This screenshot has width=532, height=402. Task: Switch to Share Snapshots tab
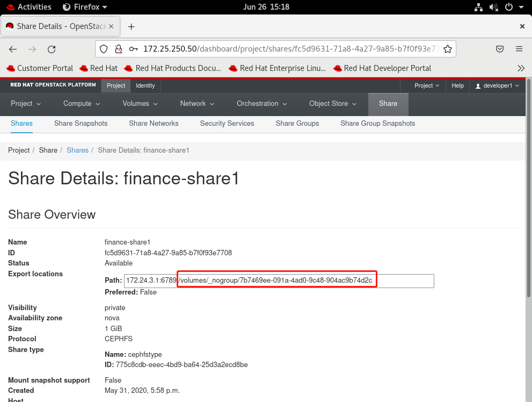81,124
